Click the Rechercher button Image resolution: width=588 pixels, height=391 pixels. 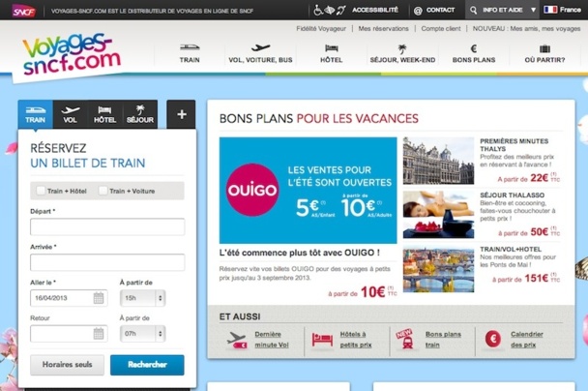click(x=147, y=365)
